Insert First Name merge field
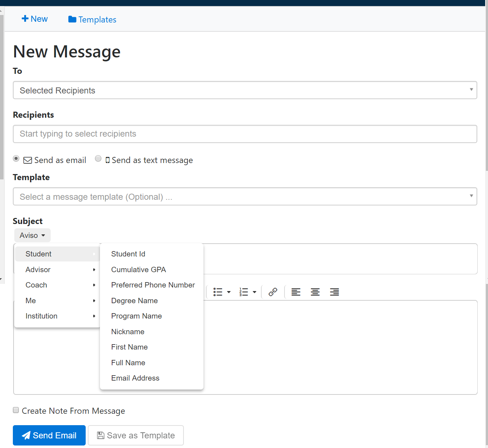 point(152,347)
